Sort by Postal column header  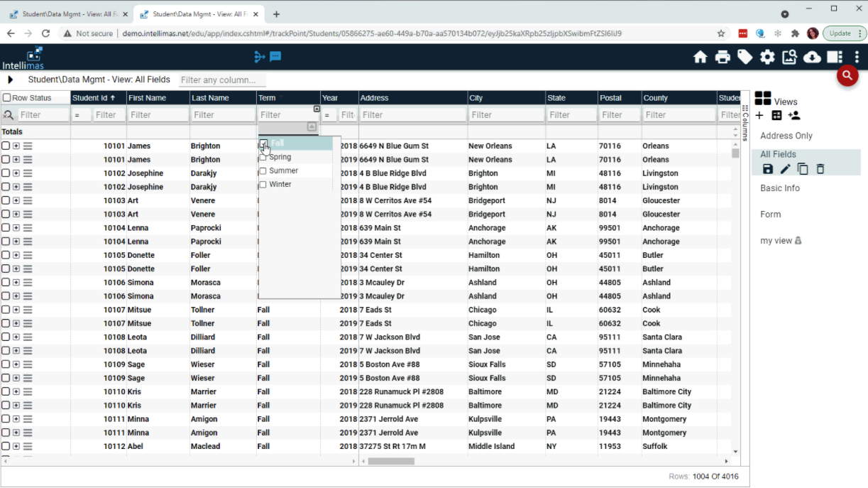[619, 98]
